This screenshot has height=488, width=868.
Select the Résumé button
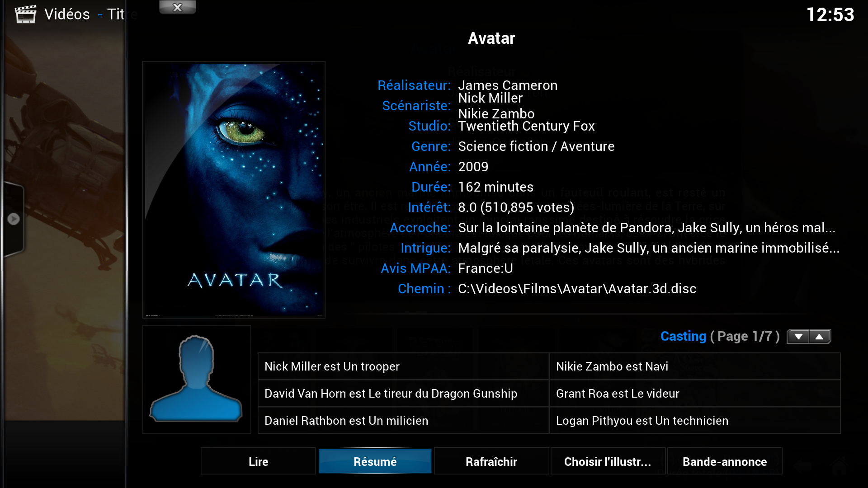pyautogui.click(x=375, y=461)
